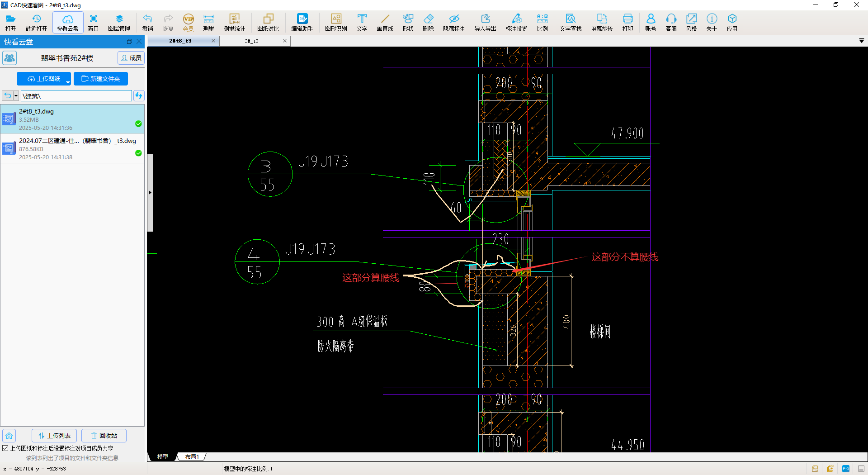
Task: Switch to the 布局1 layout tab
Action: pos(192,457)
